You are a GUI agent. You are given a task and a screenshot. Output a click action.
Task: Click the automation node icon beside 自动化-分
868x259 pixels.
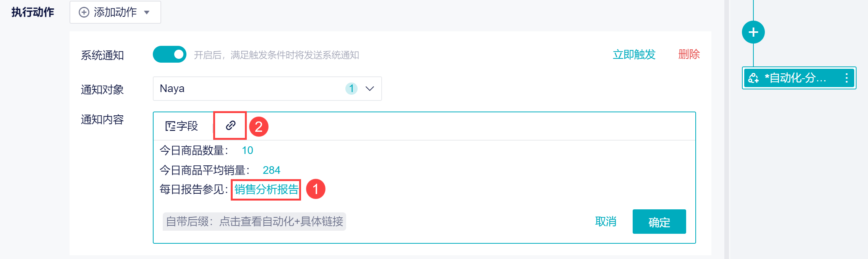point(753,78)
